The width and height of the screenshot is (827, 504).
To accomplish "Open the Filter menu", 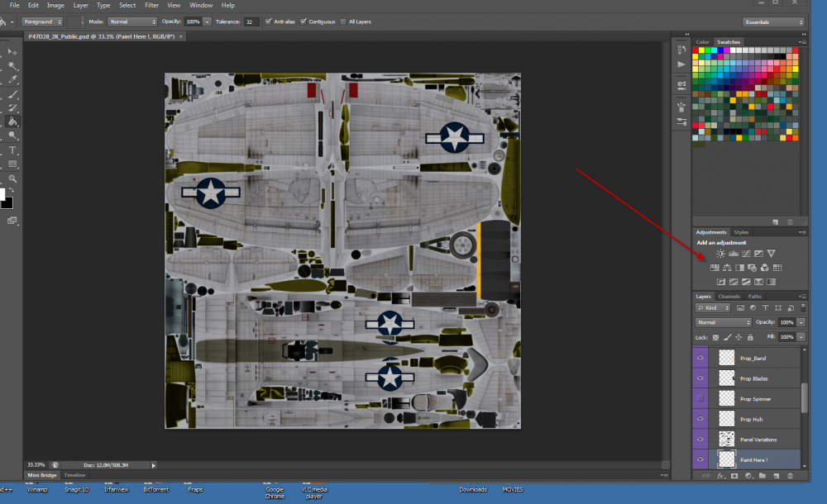I will 152,5.
